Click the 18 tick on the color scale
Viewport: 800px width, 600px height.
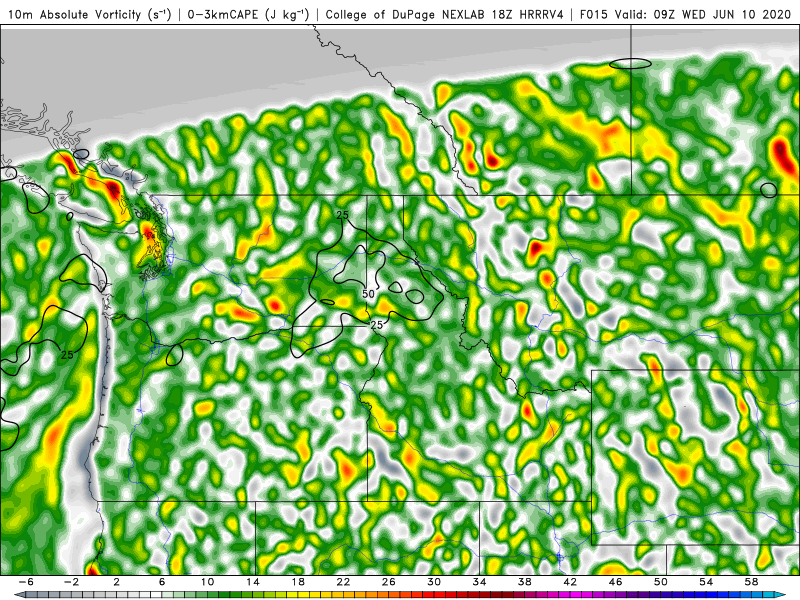[298, 582]
